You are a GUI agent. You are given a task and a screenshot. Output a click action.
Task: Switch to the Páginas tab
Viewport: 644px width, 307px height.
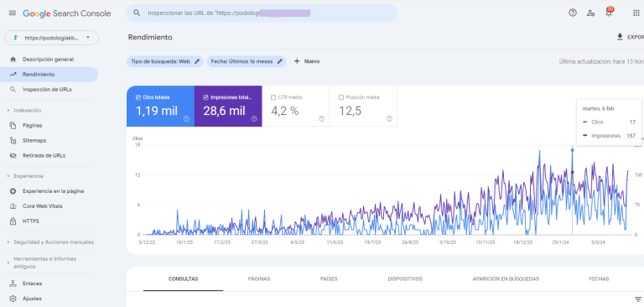(259, 278)
